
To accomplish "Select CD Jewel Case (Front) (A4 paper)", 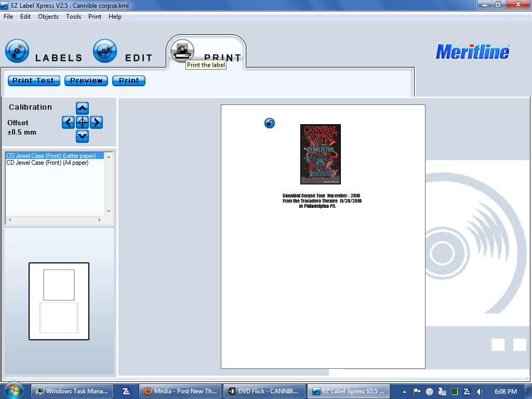I will (47, 163).
